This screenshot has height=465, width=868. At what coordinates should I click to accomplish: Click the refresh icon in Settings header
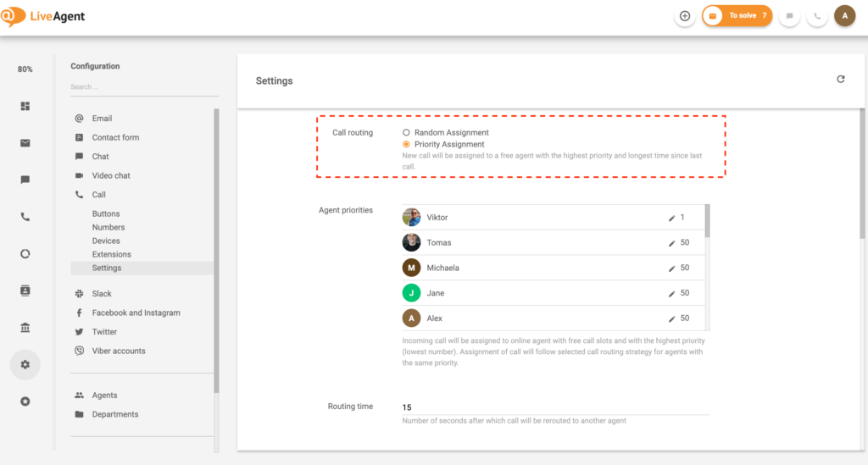(841, 80)
